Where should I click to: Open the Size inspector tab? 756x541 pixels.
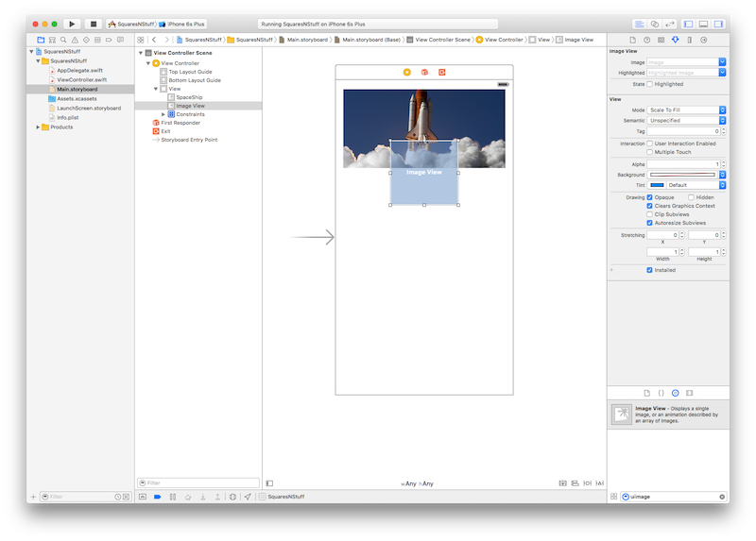point(690,40)
